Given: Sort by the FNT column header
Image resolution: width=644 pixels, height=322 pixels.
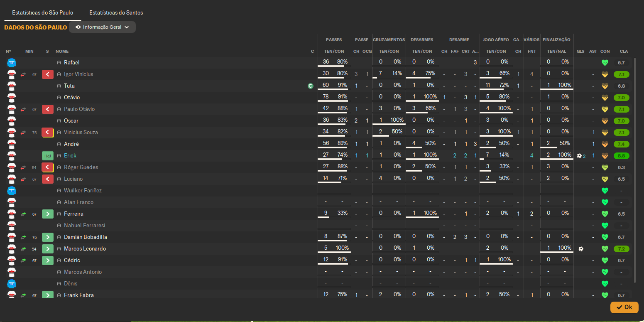Looking at the screenshot, I should pos(531,52).
